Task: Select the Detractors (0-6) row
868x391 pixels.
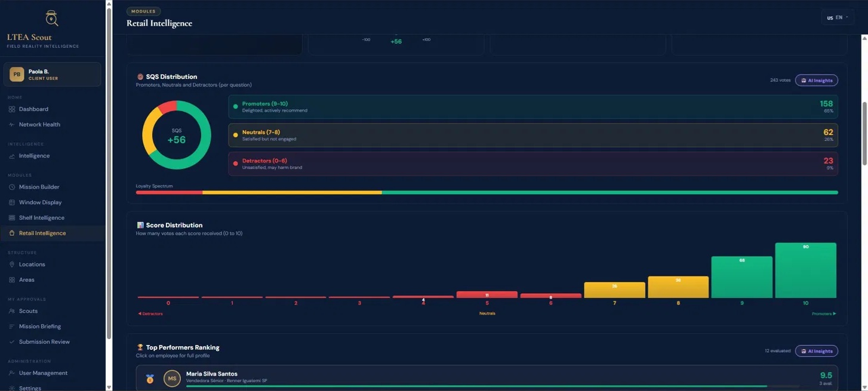Action: coord(533,164)
